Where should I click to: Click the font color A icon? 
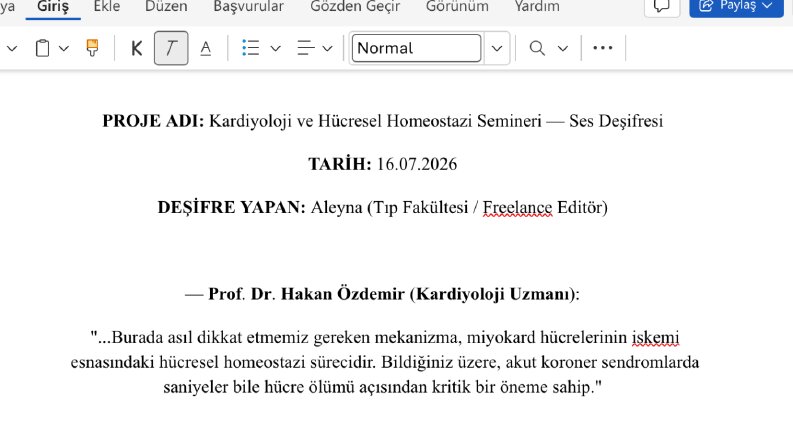pos(205,49)
